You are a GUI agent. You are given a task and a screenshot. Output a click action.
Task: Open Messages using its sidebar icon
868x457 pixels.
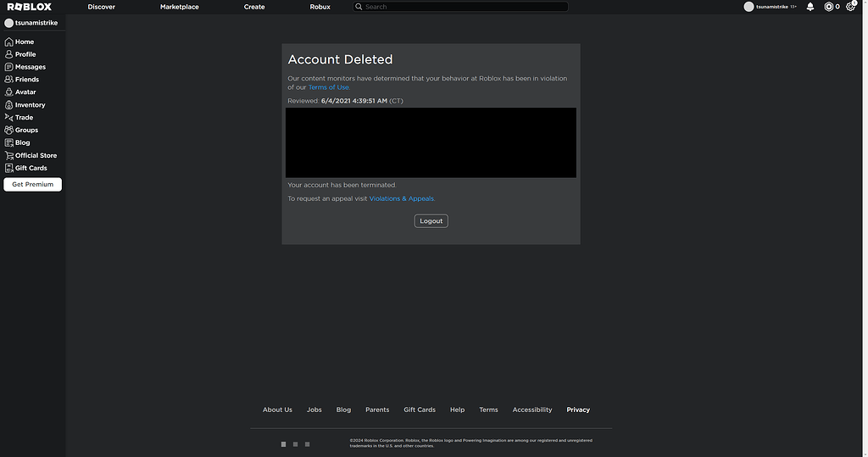[8, 67]
